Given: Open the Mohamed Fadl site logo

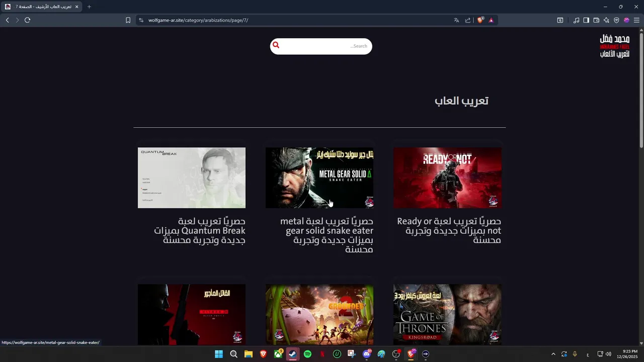Looking at the screenshot, I should pos(614,46).
